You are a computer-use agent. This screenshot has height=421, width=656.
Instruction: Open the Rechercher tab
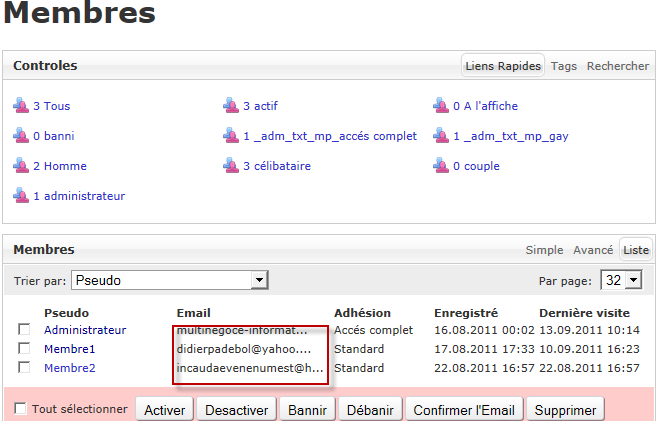[618, 66]
